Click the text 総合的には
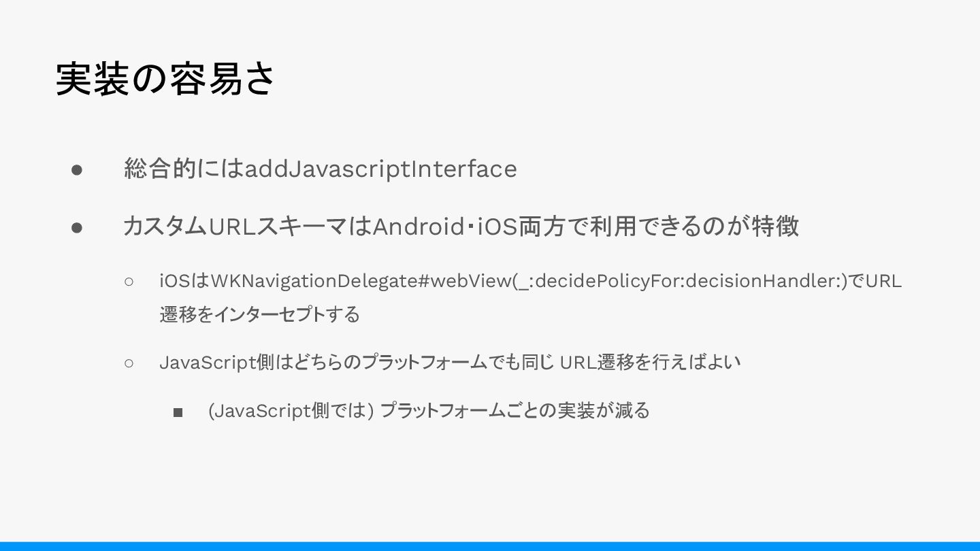This screenshot has height=551, width=980. tap(183, 169)
